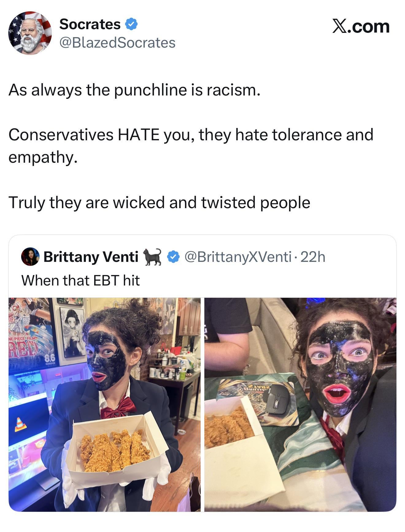Click the 22h timestamp
The height and width of the screenshot is (532, 405).
(x=313, y=257)
